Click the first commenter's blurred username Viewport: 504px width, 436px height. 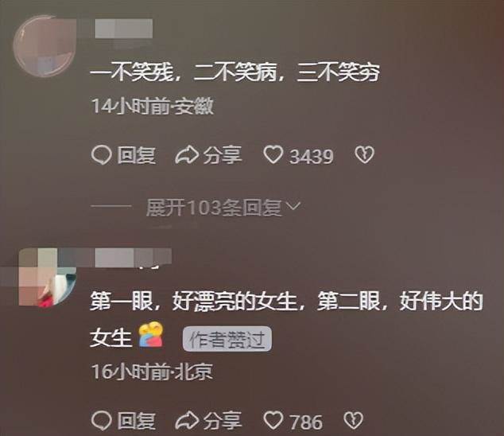point(124,29)
